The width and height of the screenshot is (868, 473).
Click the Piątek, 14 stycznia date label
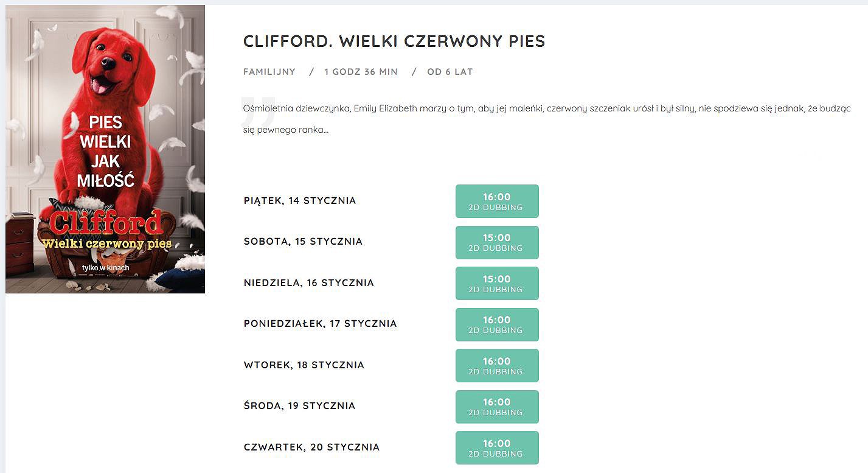(x=300, y=201)
